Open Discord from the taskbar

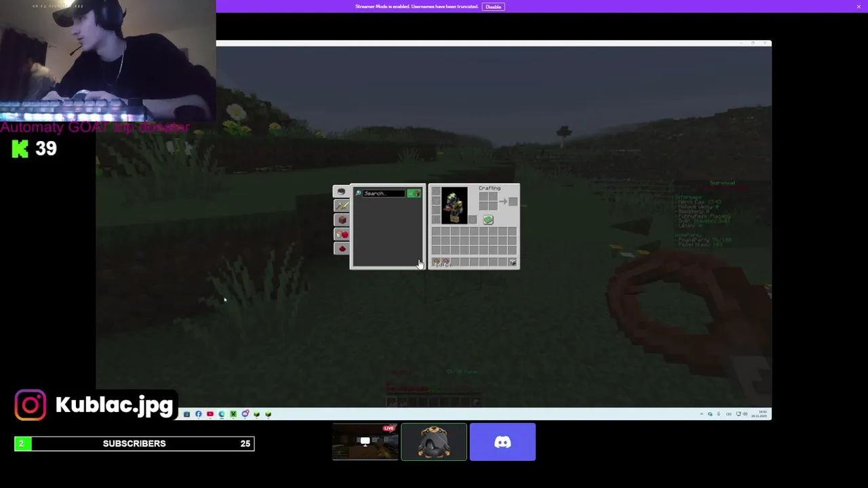coord(245,414)
